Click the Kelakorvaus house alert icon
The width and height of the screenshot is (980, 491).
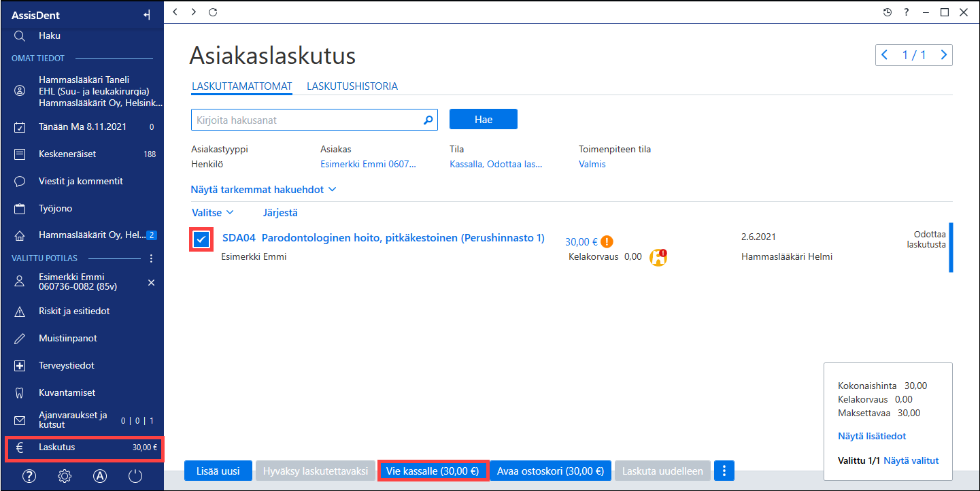[x=658, y=257]
